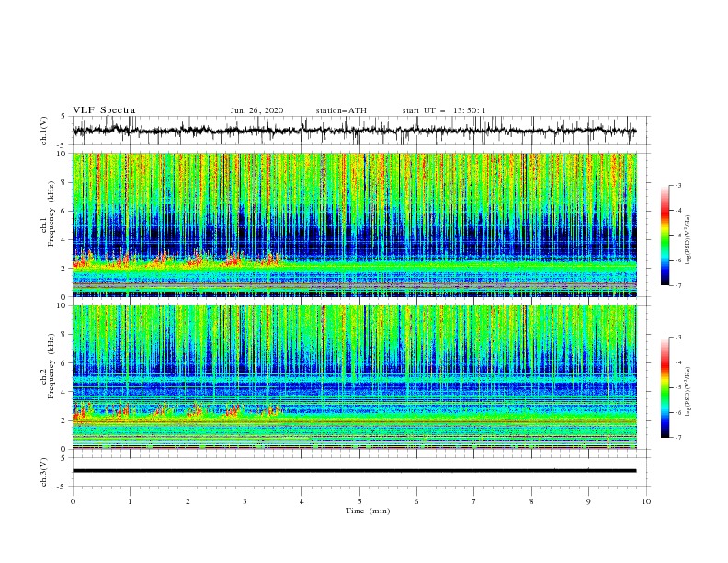Click tick label "2" on the Time (min) axis
Screen dimensions: 728x563
point(188,501)
